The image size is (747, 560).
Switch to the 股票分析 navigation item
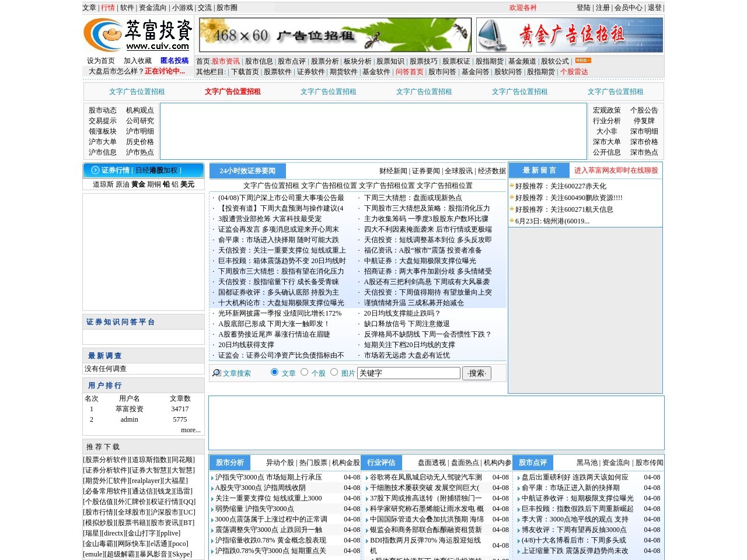click(x=324, y=61)
